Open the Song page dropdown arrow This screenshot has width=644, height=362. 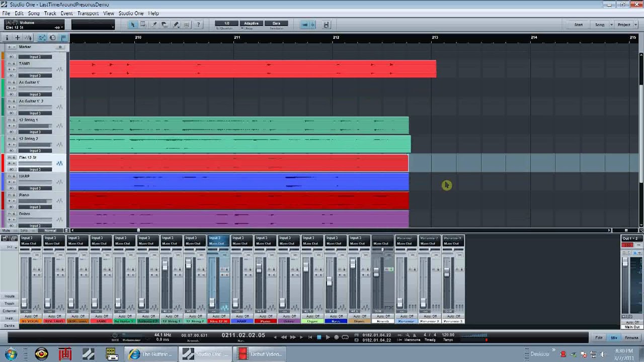(612, 25)
